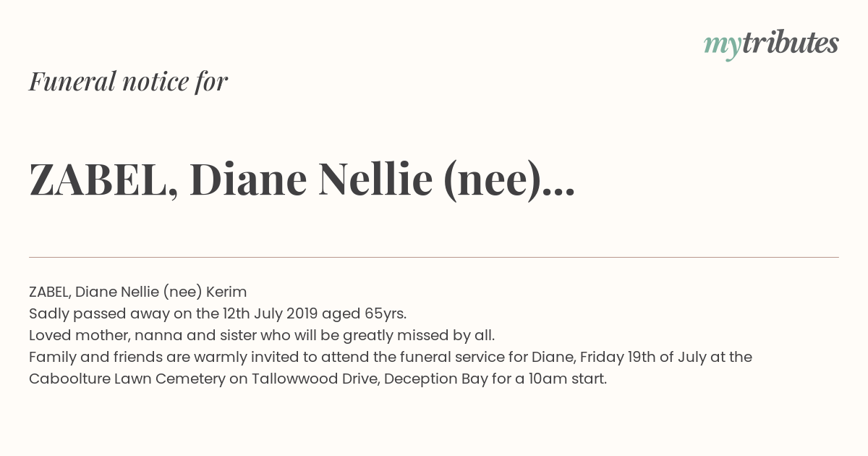The width and height of the screenshot is (868, 456).
Task: Click the "10am start" text
Action: click(567, 379)
